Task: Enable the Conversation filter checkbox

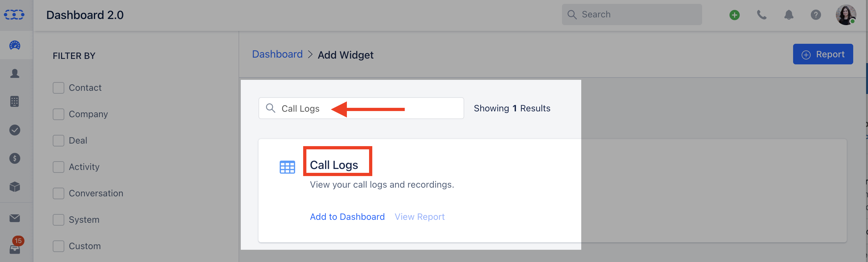Action: 58,193
